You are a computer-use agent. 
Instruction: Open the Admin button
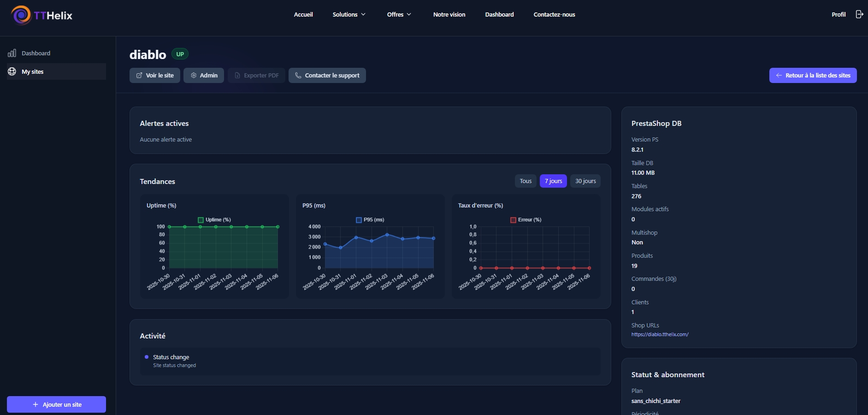[204, 75]
